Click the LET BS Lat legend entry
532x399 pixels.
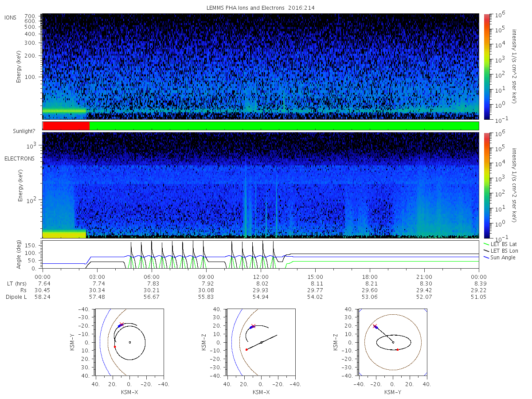point(500,244)
